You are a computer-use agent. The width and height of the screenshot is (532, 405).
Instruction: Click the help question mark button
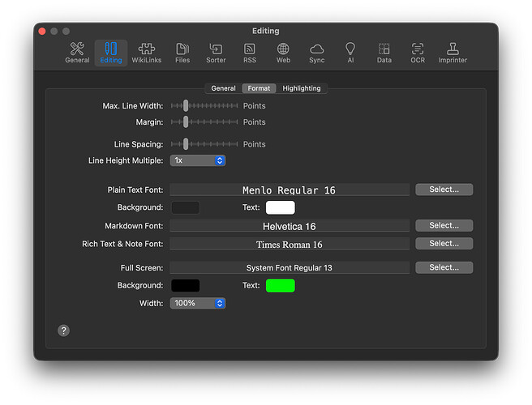point(63,330)
